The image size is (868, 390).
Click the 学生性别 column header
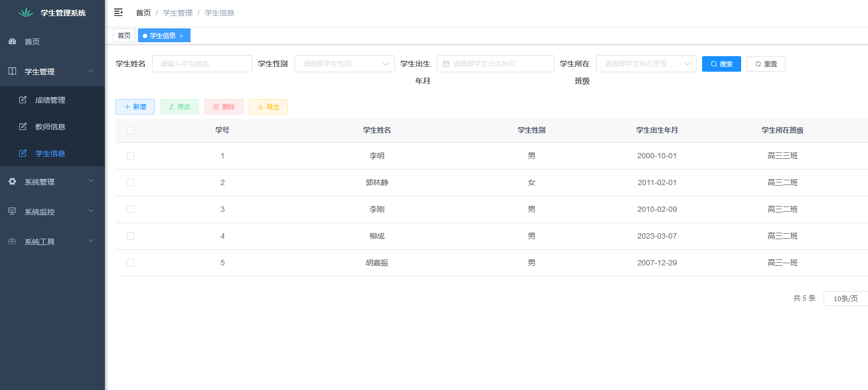(531, 130)
